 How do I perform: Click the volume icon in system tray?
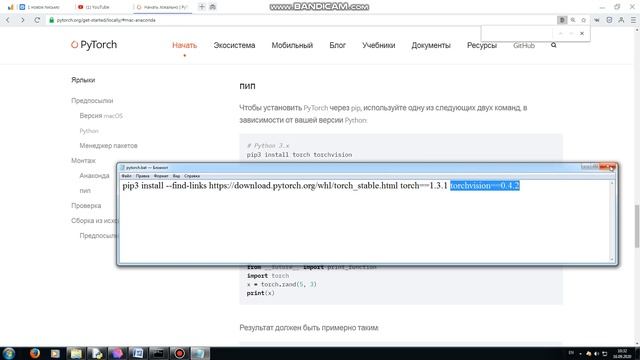tap(596, 353)
